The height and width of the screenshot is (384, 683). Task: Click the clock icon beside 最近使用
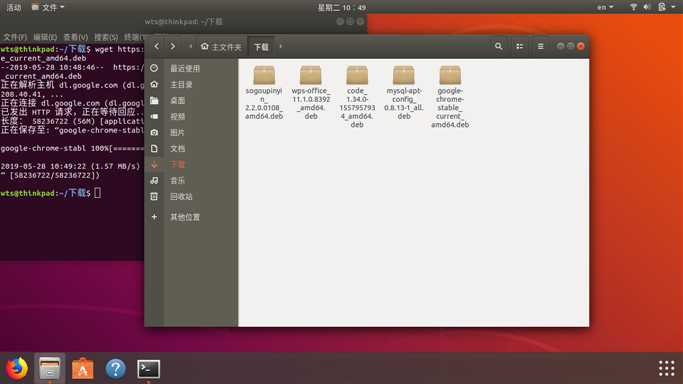[154, 68]
